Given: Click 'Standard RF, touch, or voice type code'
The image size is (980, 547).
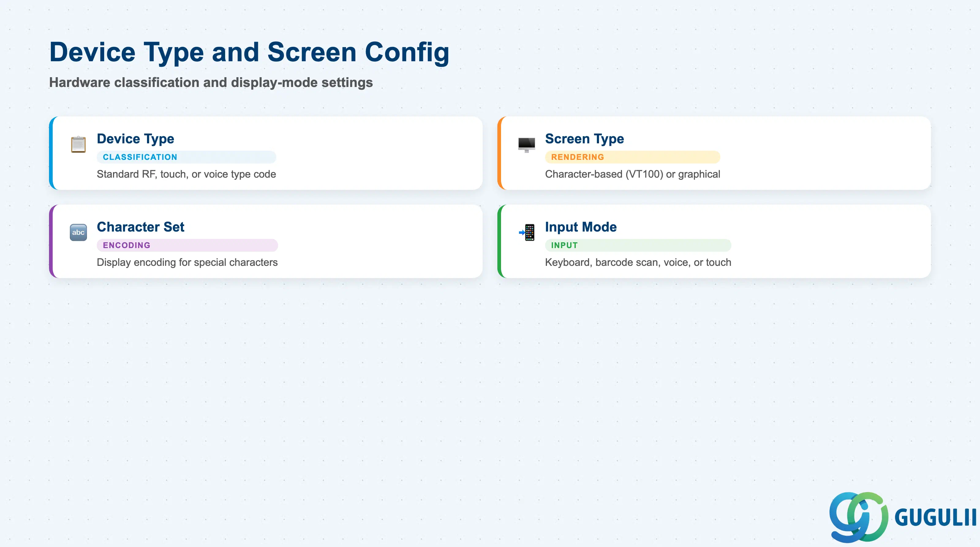Looking at the screenshot, I should point(187,174).
